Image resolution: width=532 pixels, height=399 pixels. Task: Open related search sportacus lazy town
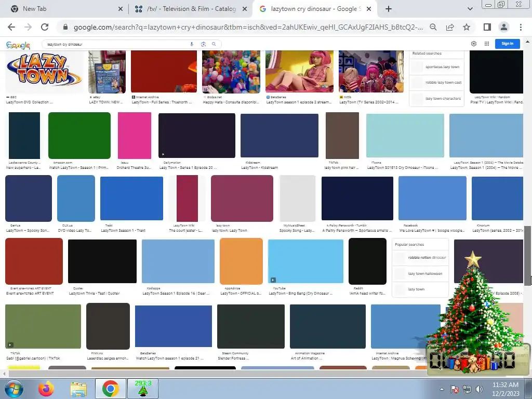click(436, 67)
